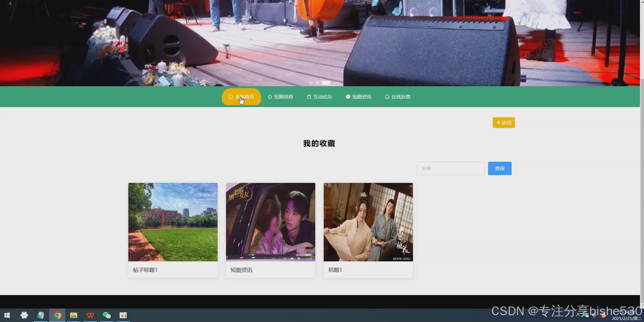Click the yellow 返回 back button
This screenshot has width=644, height=322.
[x=504, y=123]
